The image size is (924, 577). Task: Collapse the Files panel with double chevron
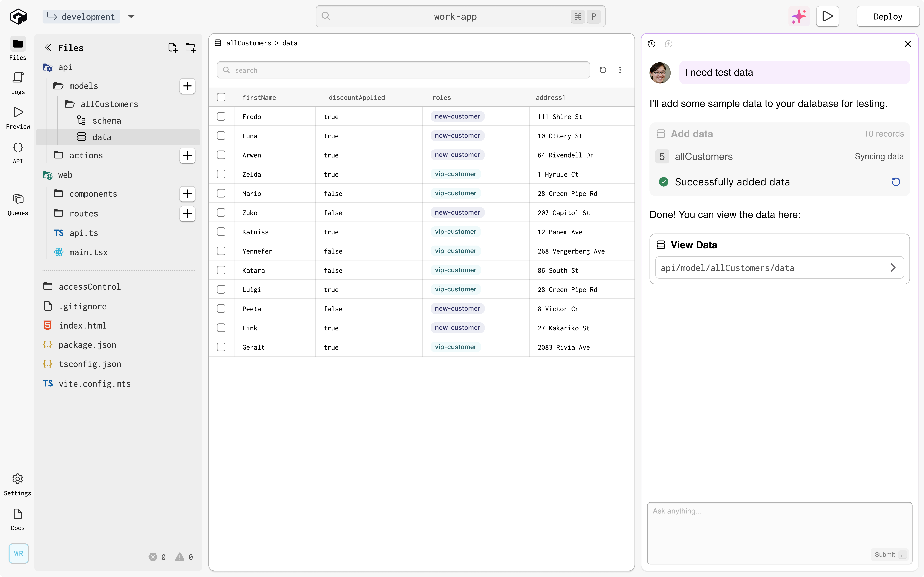click(x=48, y=47)
